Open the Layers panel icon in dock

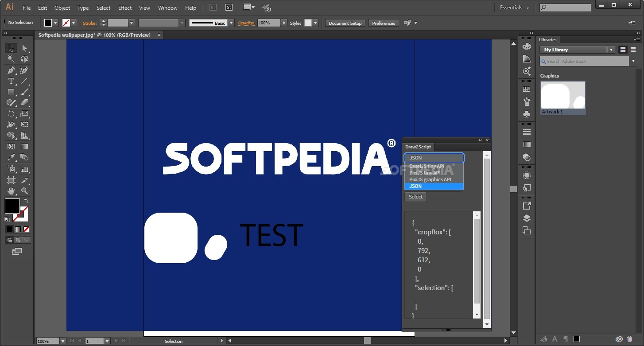point(527,218)
